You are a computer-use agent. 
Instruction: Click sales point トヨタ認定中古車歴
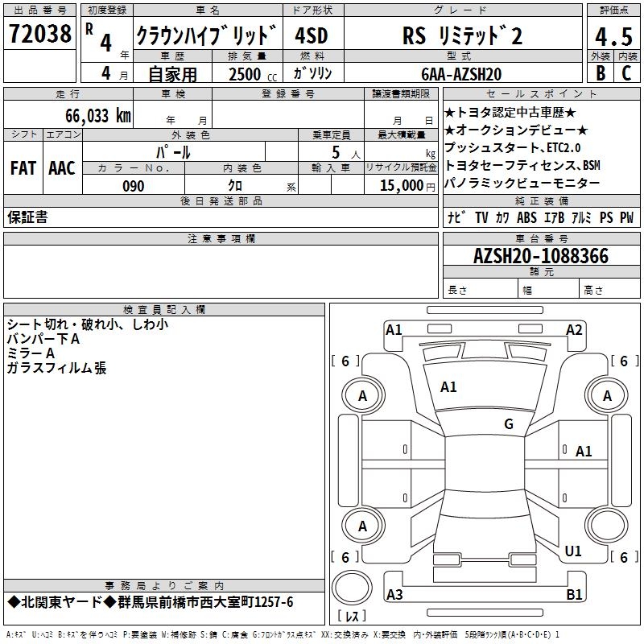pyautogui.click(x=510, y=113)
